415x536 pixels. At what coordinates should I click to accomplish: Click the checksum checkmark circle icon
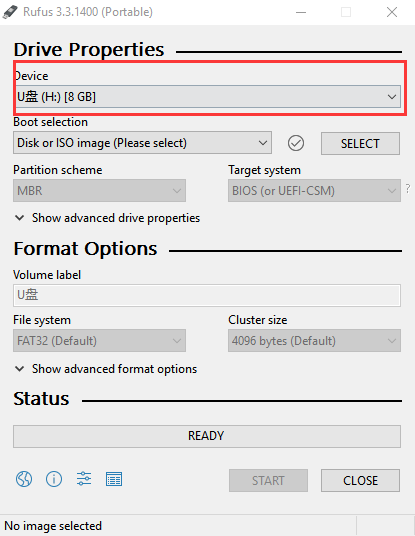[296, 143]
